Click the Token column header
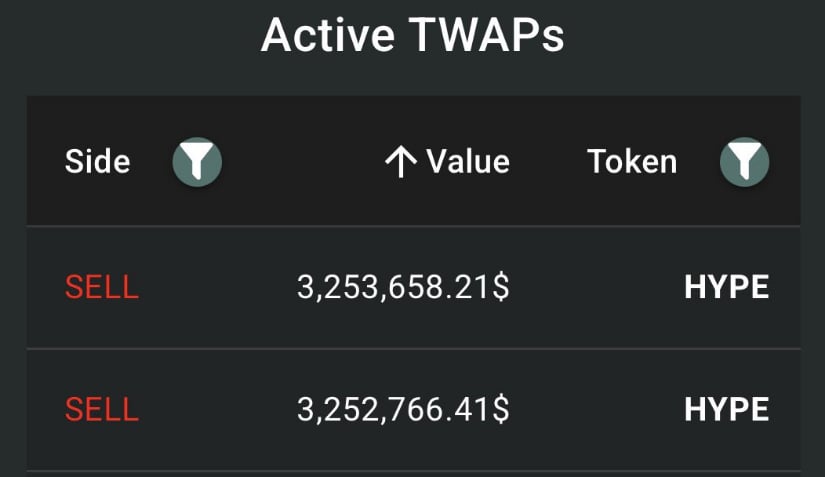 [632, 161]
